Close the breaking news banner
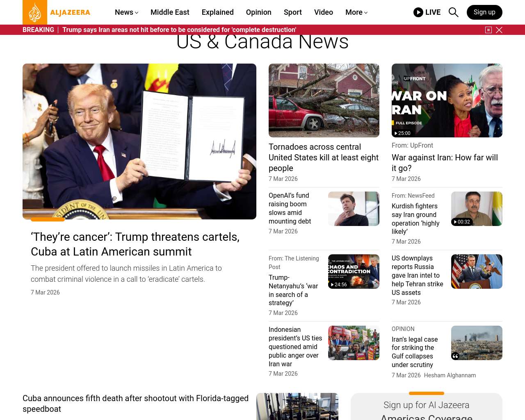 click(x=499, y=30)
